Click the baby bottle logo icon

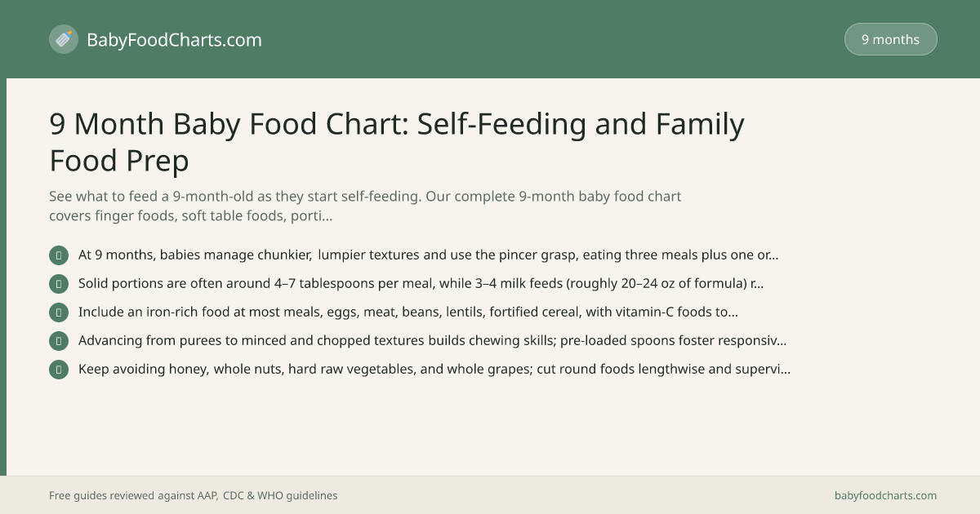coord(64,39)
